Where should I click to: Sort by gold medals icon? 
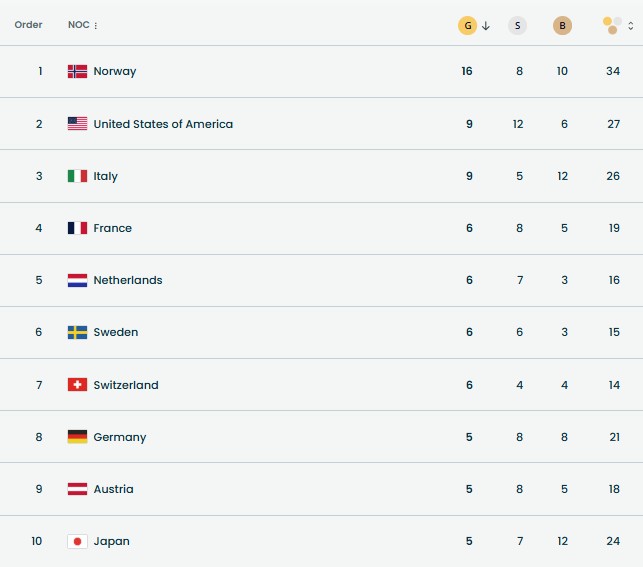coord(467,25)
